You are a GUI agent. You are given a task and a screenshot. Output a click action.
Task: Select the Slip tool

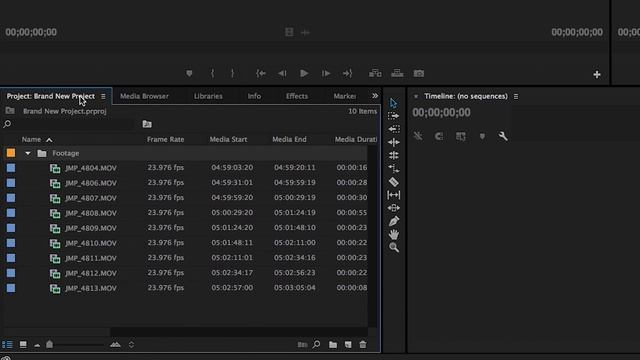(x=393, y=195)
